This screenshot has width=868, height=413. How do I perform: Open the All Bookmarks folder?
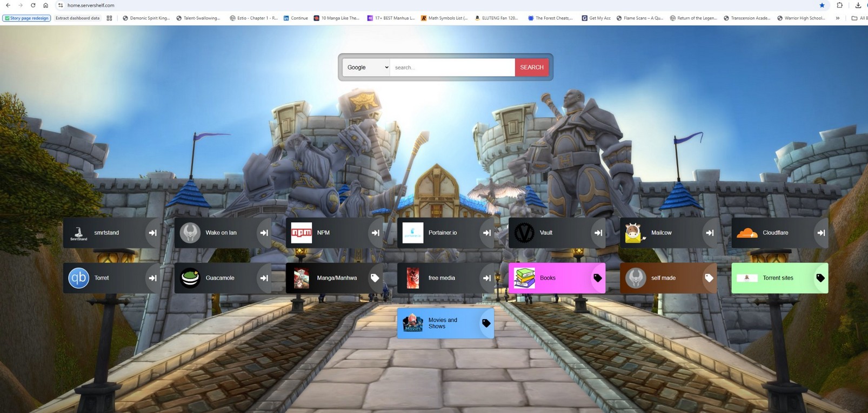click(859, 18)
